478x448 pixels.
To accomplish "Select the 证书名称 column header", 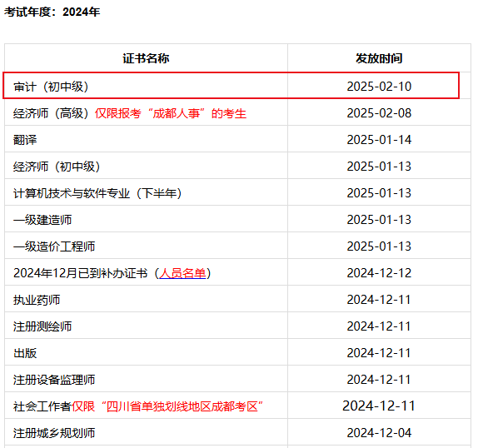I will pos(146,58).
